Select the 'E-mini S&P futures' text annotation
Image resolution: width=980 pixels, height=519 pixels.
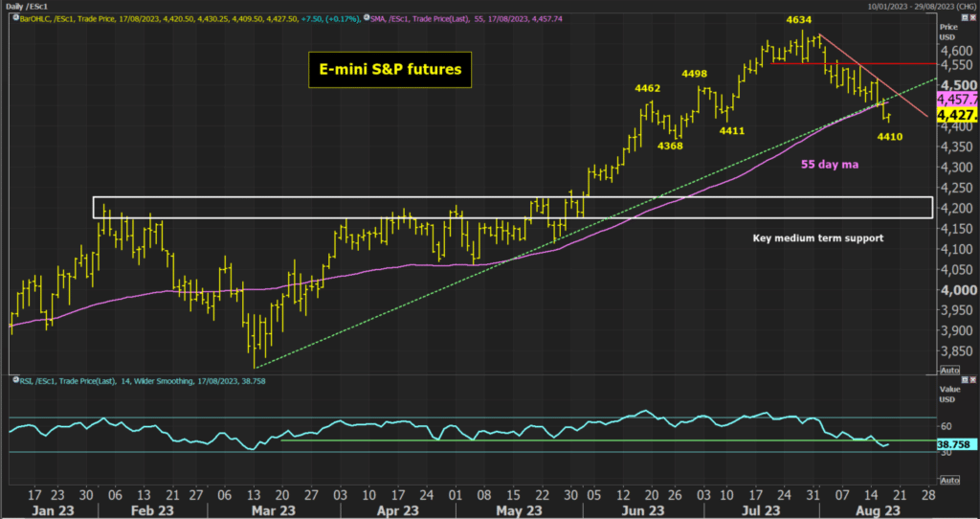[x=390, y=69]
